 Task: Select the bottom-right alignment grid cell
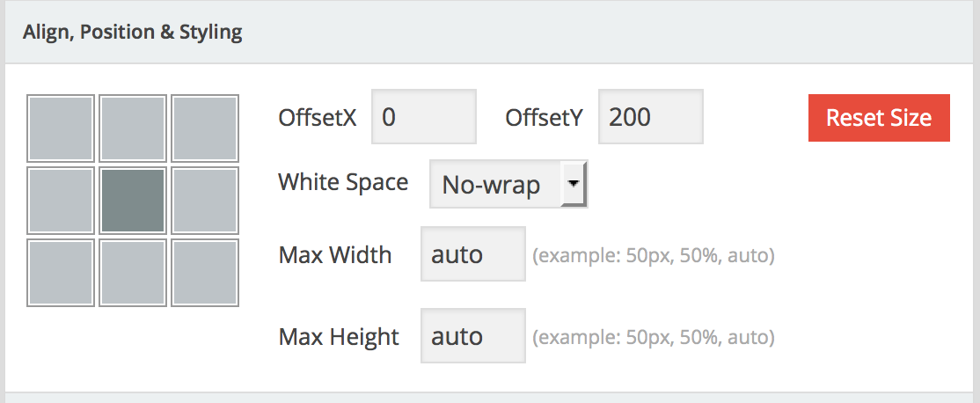click(204, 272)
